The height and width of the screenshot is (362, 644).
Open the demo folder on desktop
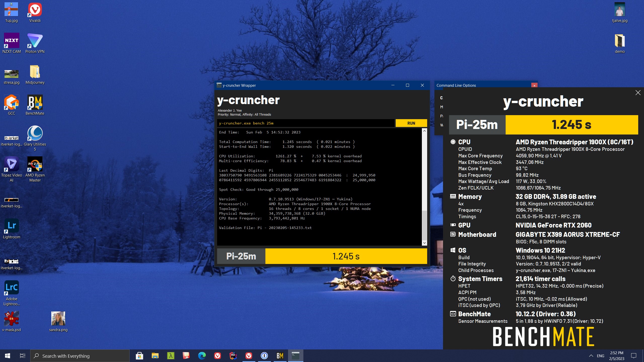coord(620,43)
